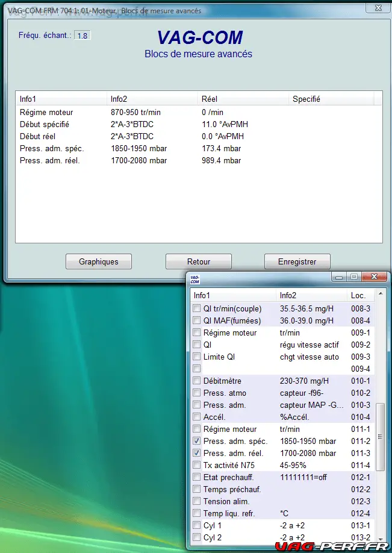Click Enregistrer to log data
This screenshot has height=553, width=392.
(x=297, y=261)
